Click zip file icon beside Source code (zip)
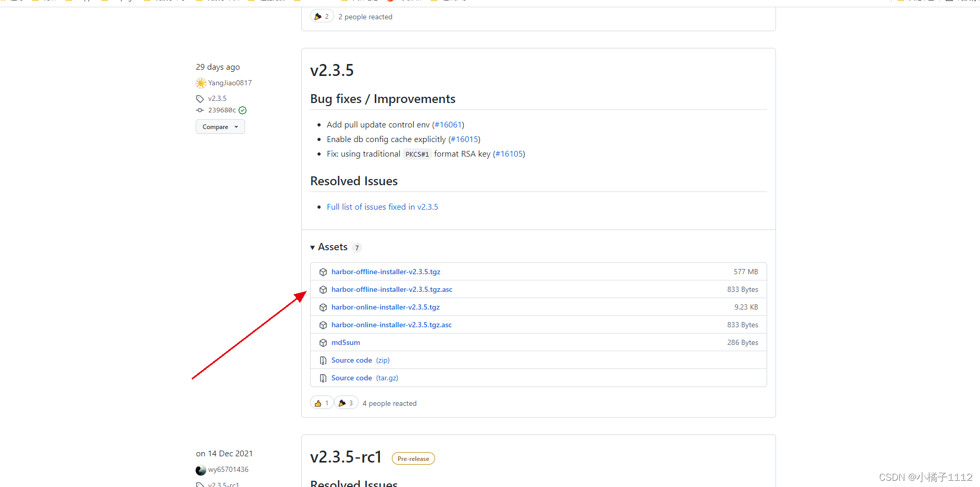The image size is (980, 487). (323, 361)
